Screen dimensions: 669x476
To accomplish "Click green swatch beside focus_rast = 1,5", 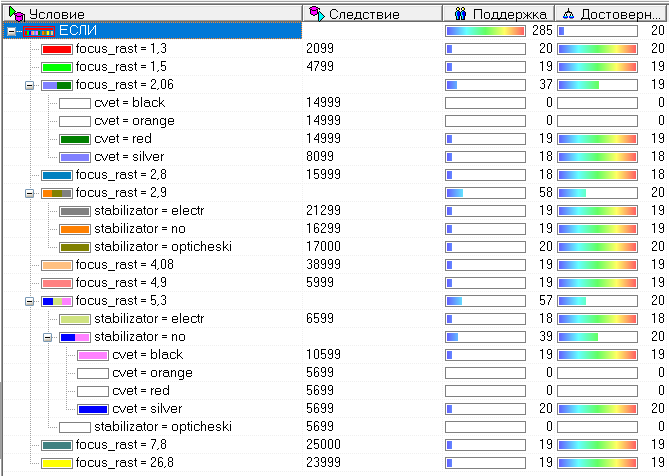I will [x=57, y=67].
